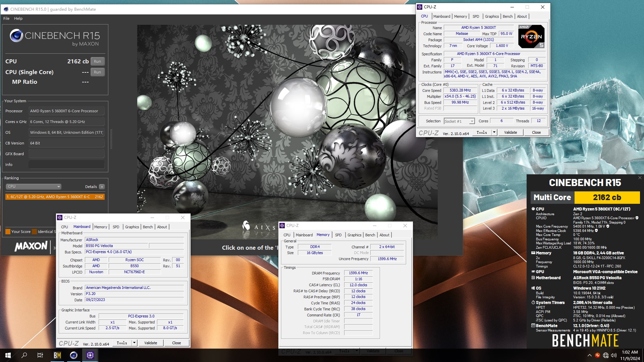Select Memory tab in Mainboard CPU-Z window
The width and height of the screenshot is (644, 362).
[x=101, y=227]
